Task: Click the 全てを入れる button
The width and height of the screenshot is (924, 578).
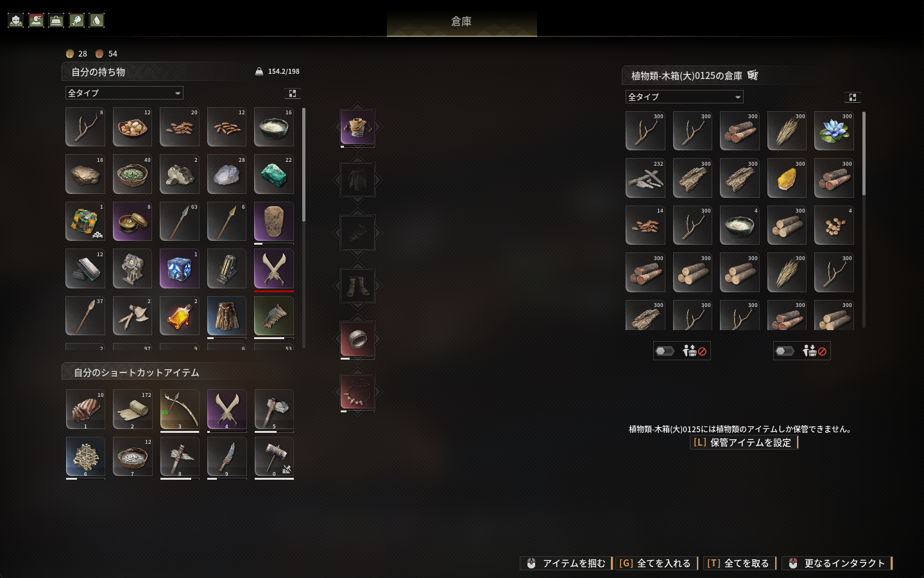Action: pos(656,563)
